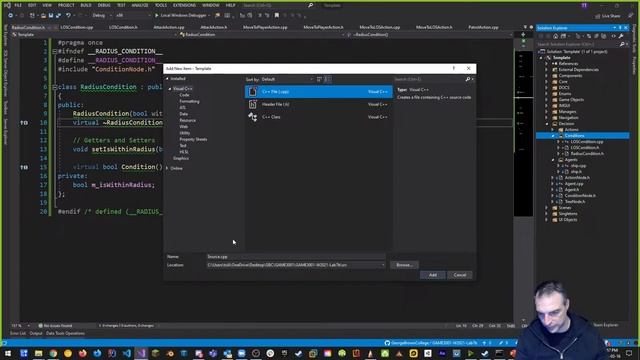Click the Solution Explorer search magnifier icon
The image size is (640, 360).
[622, 44]
